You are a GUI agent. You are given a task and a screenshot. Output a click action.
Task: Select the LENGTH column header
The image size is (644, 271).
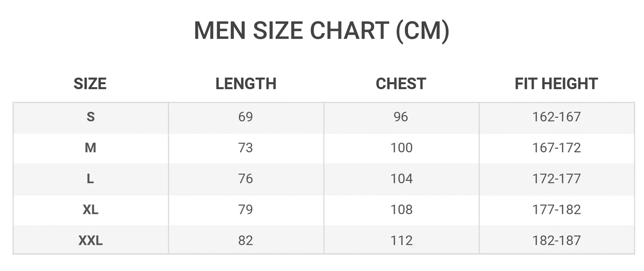(246, 84)
